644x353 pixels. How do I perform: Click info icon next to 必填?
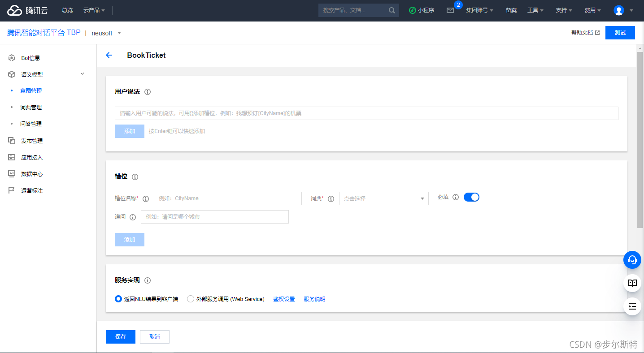pos(456,197)
